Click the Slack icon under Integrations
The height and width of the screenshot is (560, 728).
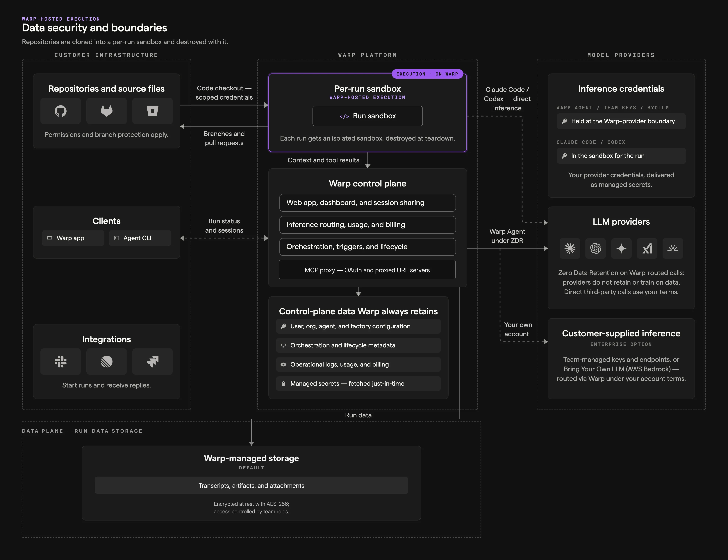(x=61, y=361)
